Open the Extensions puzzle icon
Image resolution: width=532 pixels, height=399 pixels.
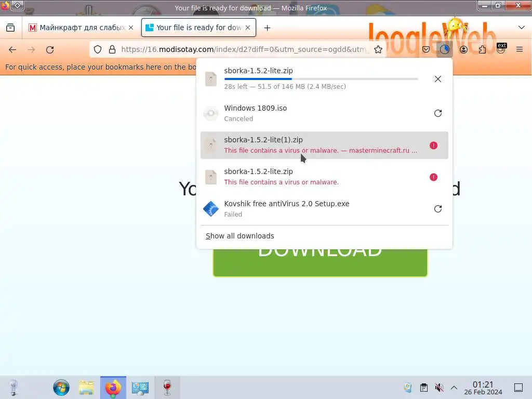(482, 49)
